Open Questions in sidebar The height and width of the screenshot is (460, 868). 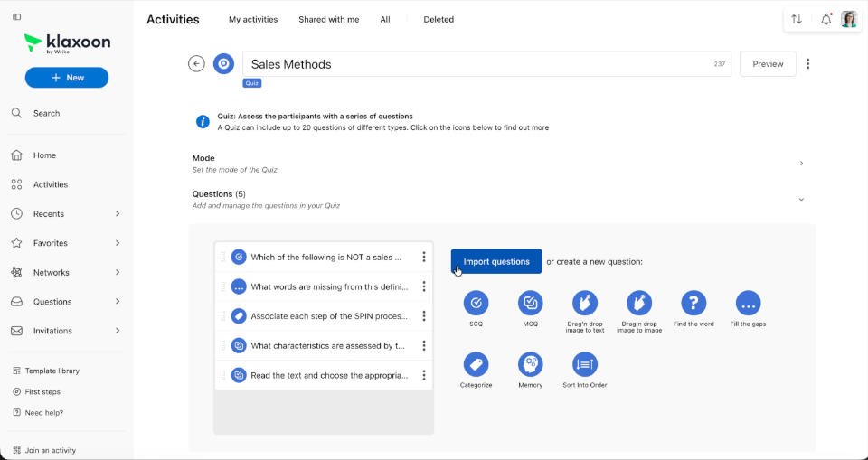52,302
